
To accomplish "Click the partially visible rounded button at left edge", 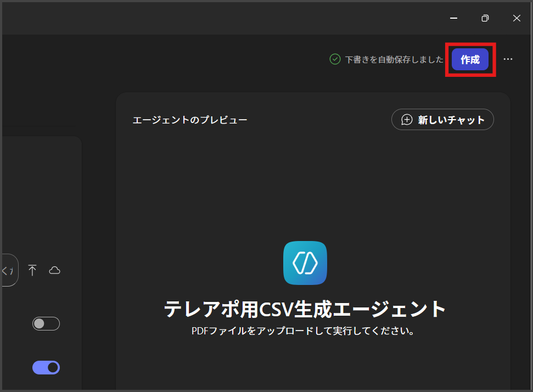I will point(9,270).
